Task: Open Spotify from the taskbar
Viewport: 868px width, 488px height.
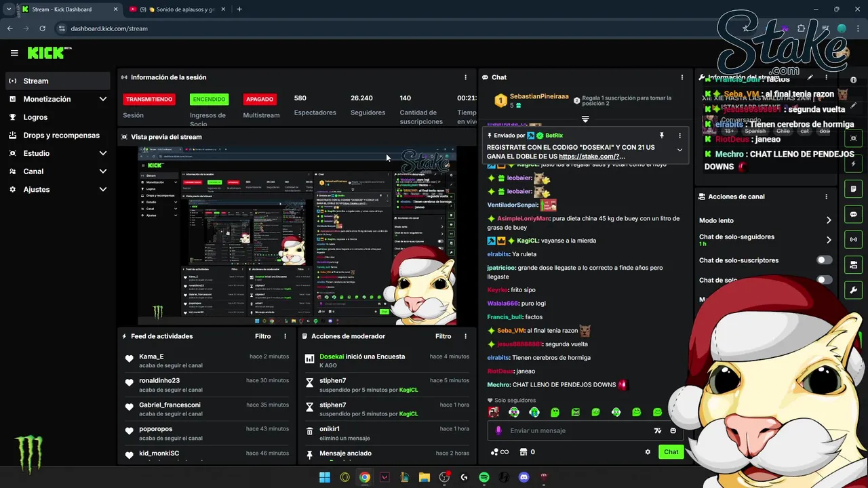Action: tap(484, 477)
